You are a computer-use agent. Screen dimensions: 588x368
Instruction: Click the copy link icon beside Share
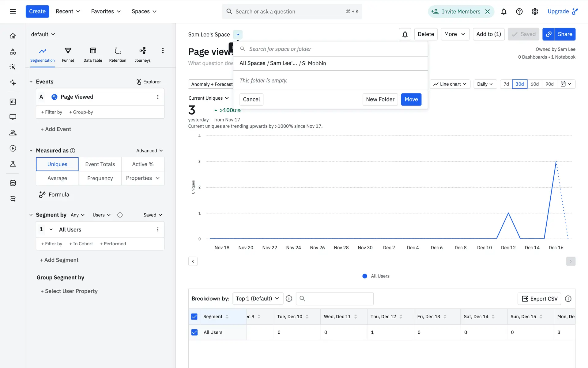549,34
